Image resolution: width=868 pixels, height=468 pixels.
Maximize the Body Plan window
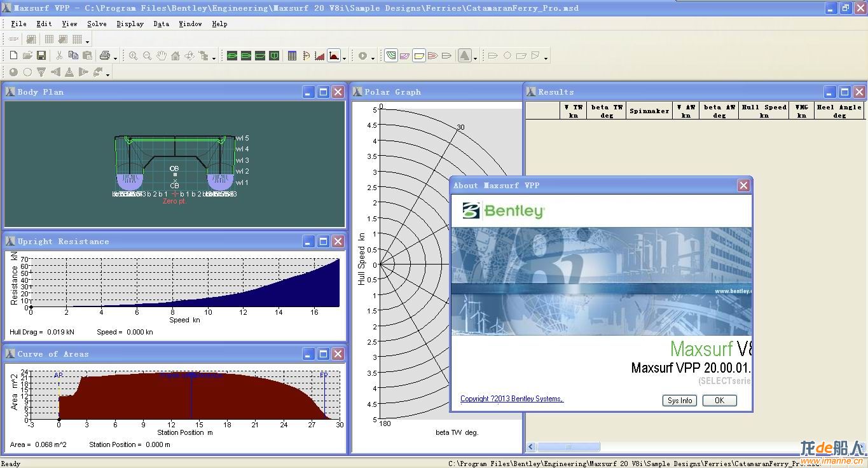point(323,92)
